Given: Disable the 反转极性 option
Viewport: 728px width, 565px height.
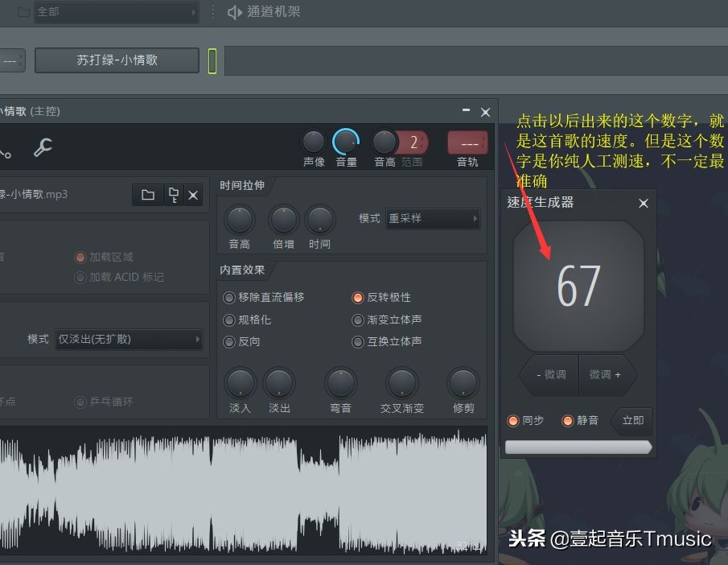Looking at the screenshot, I should [357, 297].
